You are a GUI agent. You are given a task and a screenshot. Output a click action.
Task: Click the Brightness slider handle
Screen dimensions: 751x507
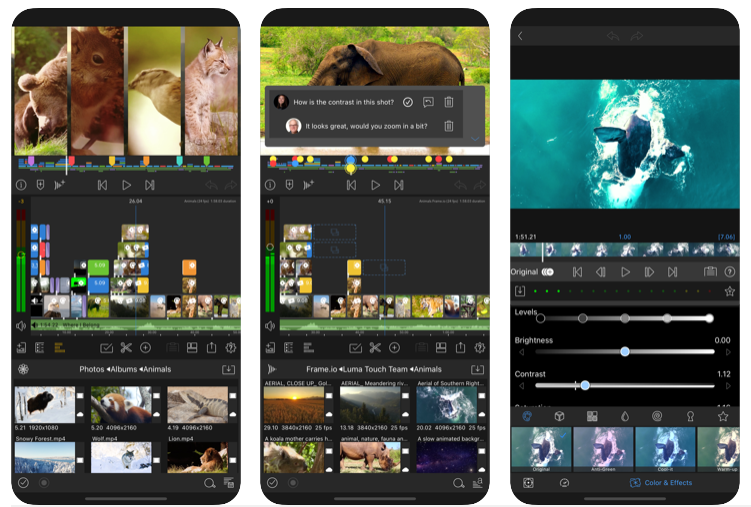tap(625, 352)
